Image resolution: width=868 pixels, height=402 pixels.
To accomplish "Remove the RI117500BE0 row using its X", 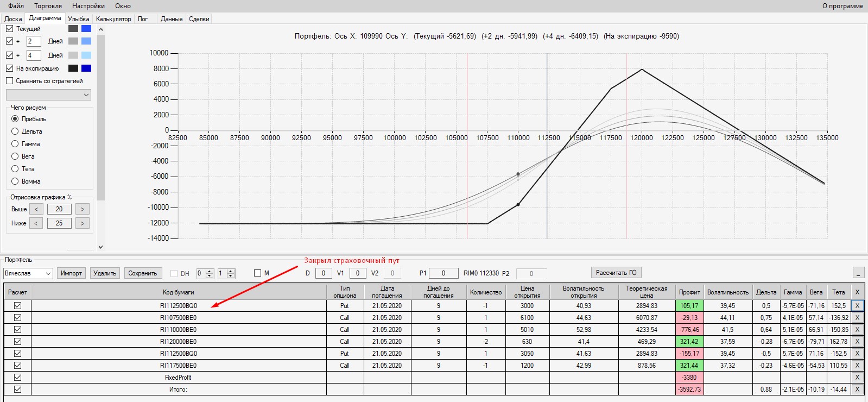I will click(x=857, y=366).
